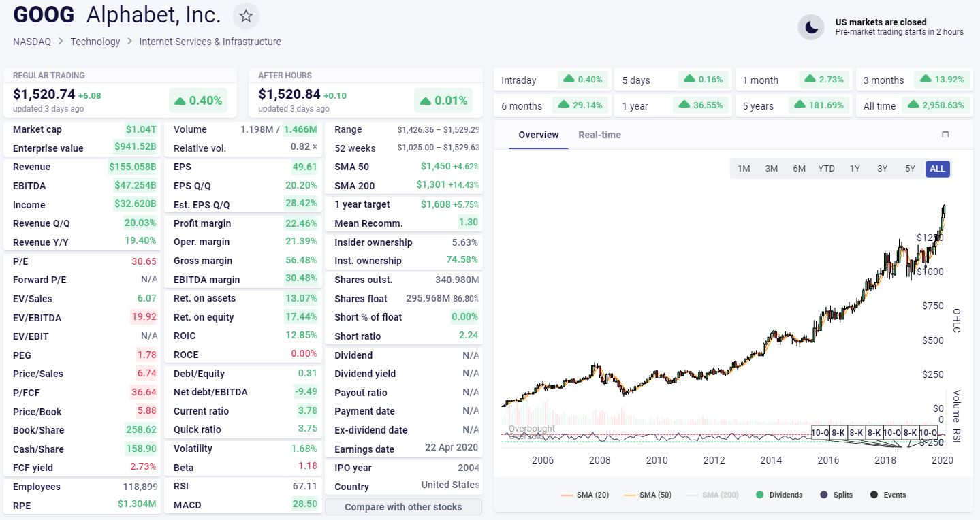Switch to the Overview tab
Image resolution: width=980 pixels, height=520 pixels.
539,135
